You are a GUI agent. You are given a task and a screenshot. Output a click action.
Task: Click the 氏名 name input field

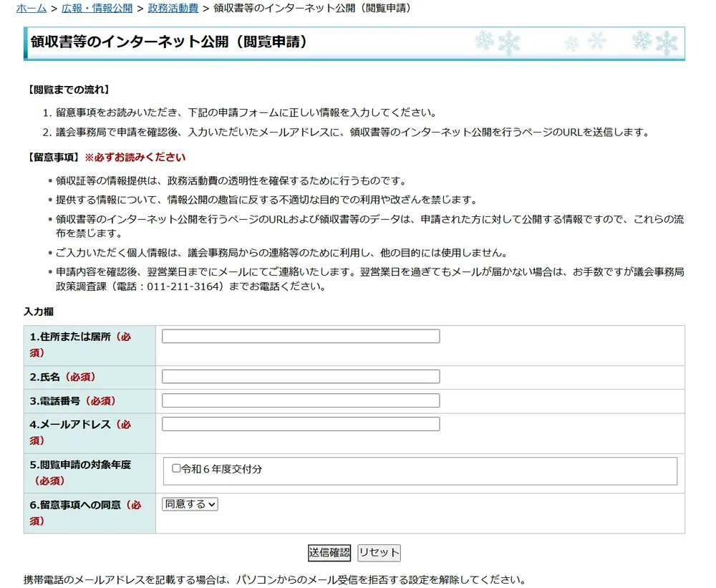point(301,376)
